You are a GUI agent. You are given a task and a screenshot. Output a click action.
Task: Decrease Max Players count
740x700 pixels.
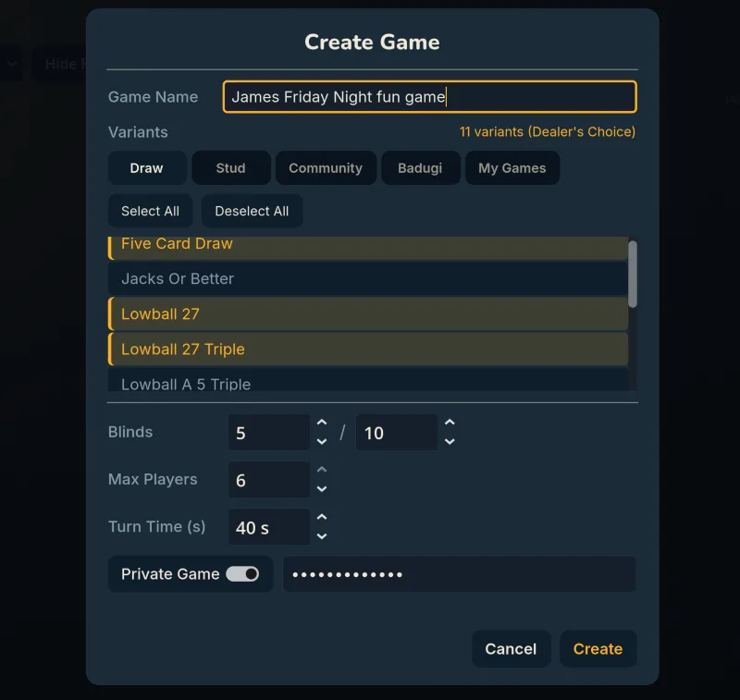322,487
